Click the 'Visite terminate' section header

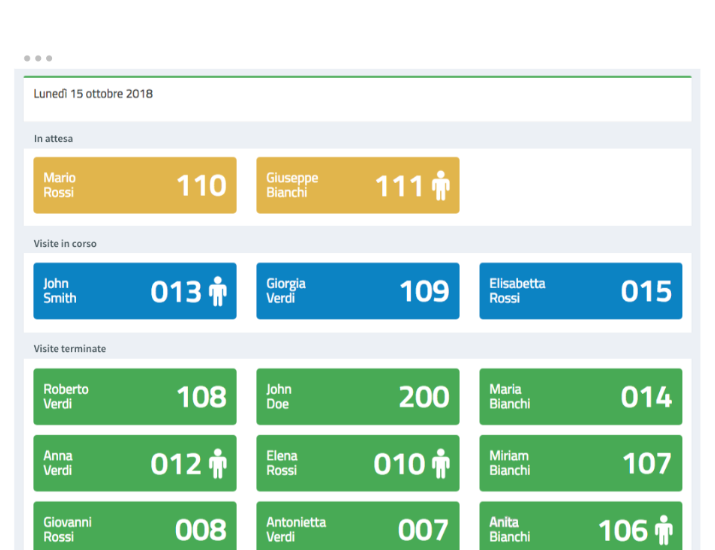(70, 349)
